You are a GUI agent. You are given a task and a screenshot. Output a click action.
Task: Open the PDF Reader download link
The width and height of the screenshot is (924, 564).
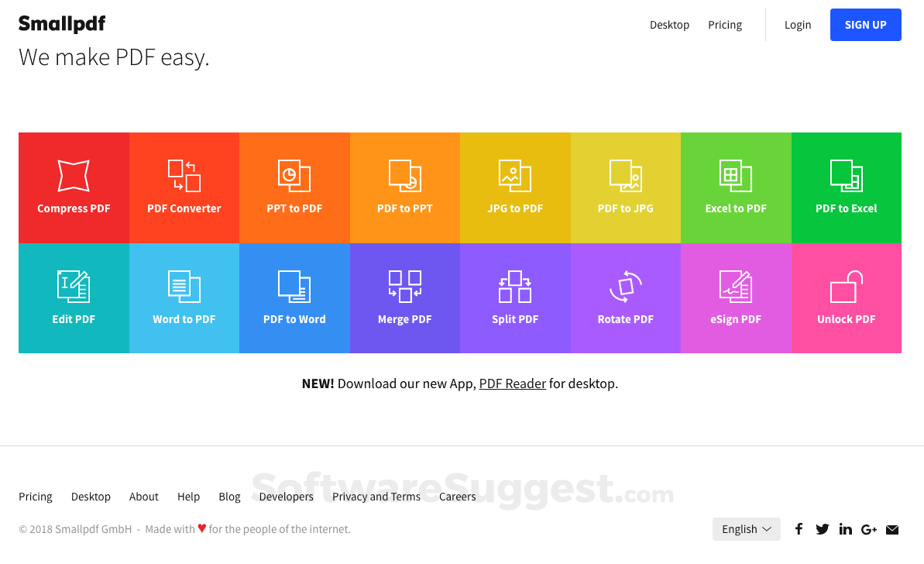(x=512, y=383)
